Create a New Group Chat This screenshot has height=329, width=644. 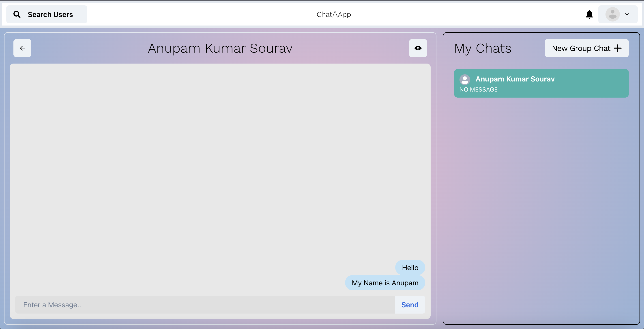coord(581,48)
